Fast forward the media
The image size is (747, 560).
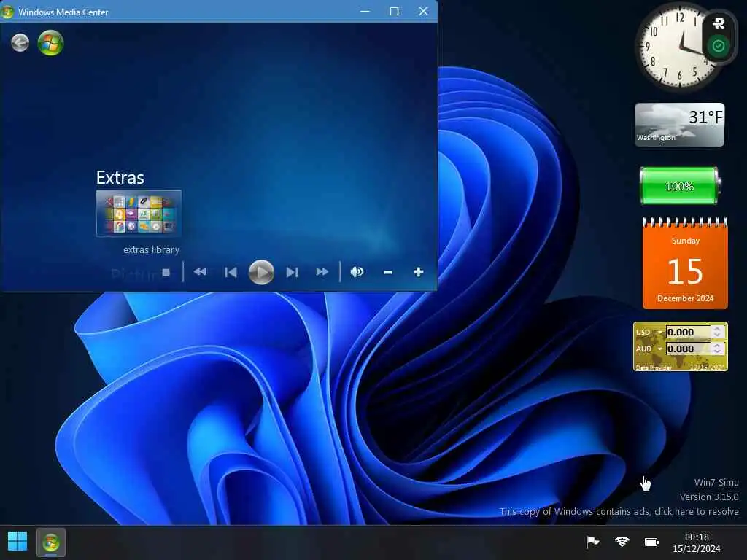[x=322, y=272]
